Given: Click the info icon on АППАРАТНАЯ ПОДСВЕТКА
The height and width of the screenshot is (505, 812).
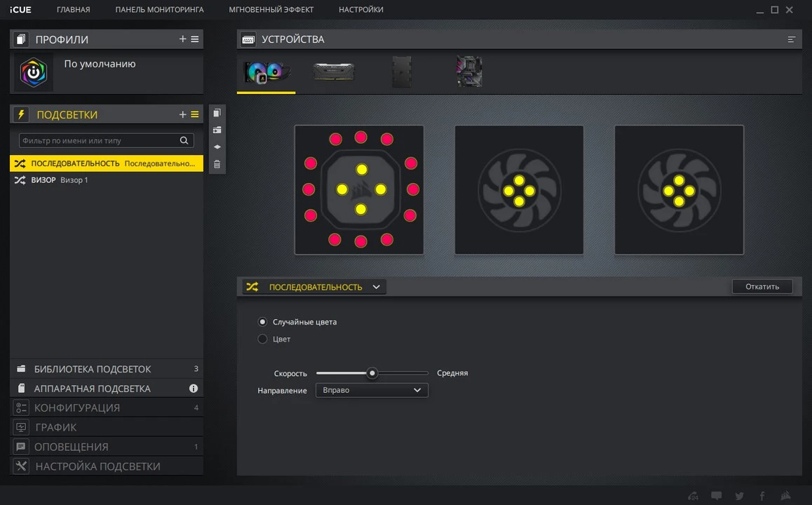Looking at the screenshot, I should pos(194,389).
